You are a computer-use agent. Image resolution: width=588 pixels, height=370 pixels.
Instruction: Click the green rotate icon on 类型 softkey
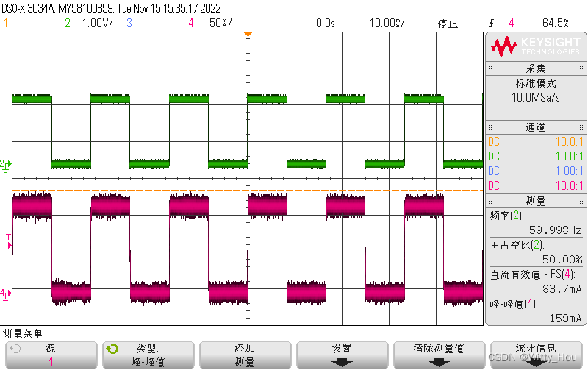click(x=112, y=349)
